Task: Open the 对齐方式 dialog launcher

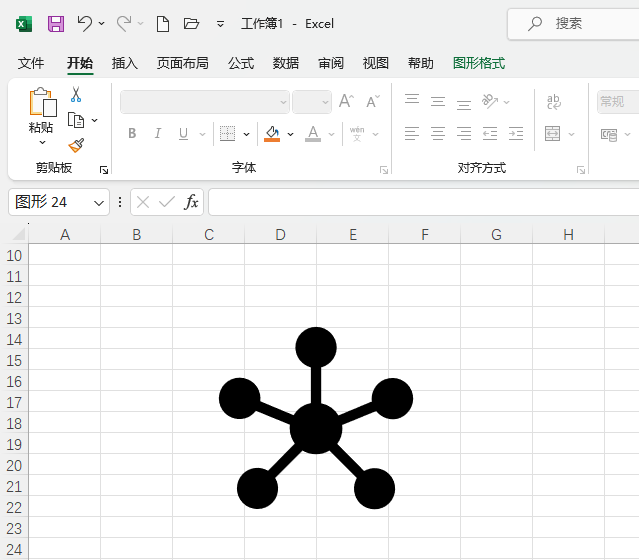Action: tap(581, 170)
